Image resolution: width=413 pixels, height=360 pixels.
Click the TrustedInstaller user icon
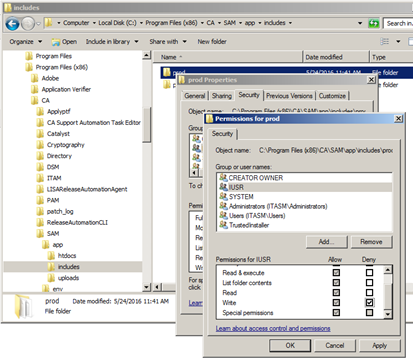tap(223, 225)
